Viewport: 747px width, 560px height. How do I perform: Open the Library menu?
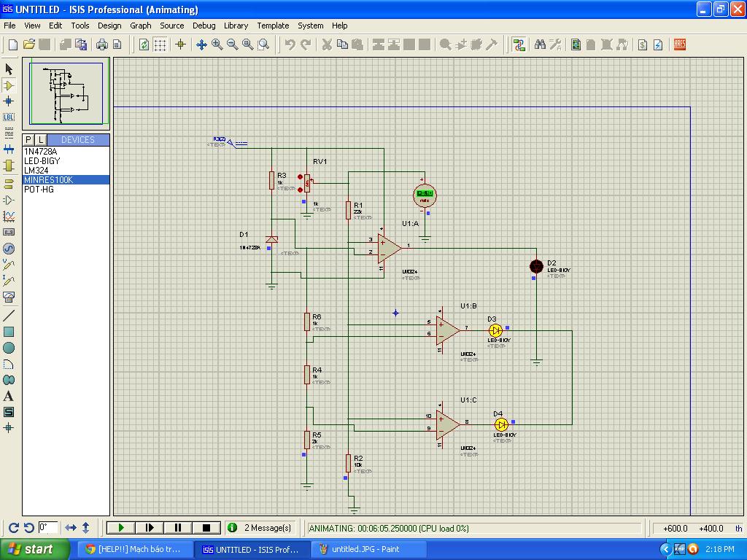pyautogui.click(x=236, y=26)
